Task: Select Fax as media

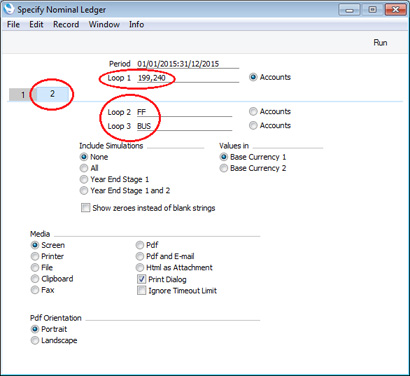Action: 35,290
